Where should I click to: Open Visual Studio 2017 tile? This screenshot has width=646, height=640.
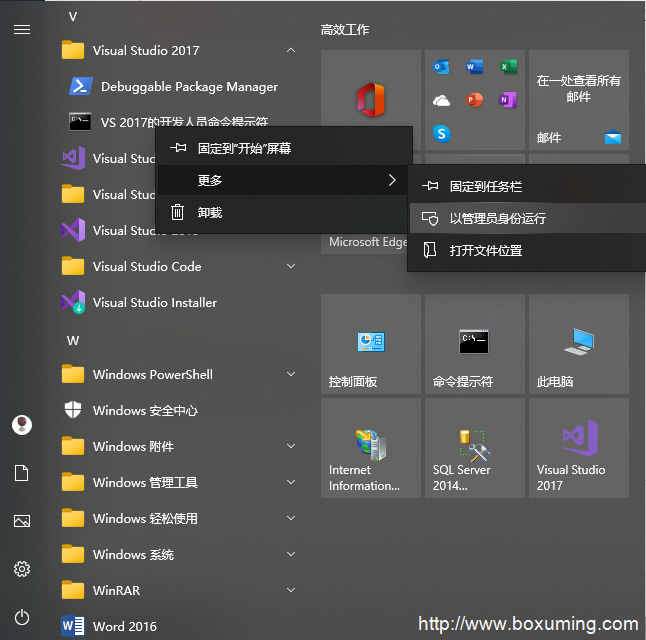(x=579, y=448)
